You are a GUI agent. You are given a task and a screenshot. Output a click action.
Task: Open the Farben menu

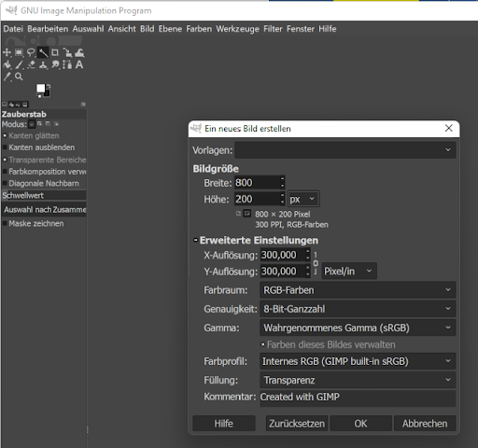[x=199, y=29]
